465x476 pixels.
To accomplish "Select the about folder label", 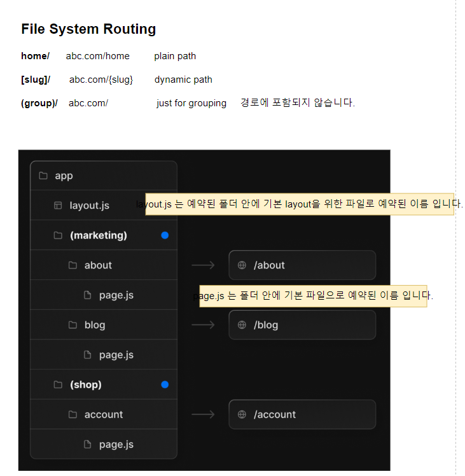I will (98, 265).
